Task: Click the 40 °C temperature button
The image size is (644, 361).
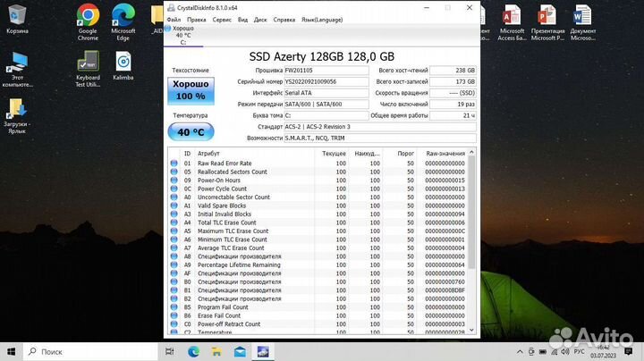Action: [x=191, y=131]
